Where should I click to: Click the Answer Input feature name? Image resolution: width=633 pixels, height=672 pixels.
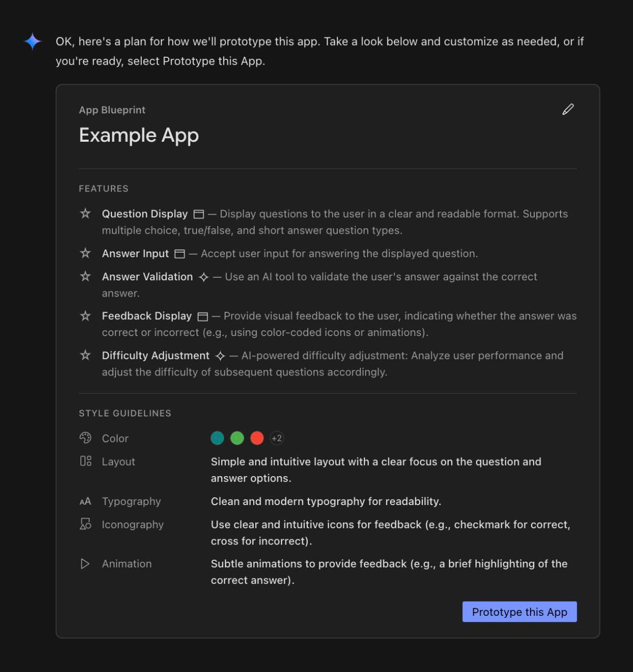(x=136, y=254)
